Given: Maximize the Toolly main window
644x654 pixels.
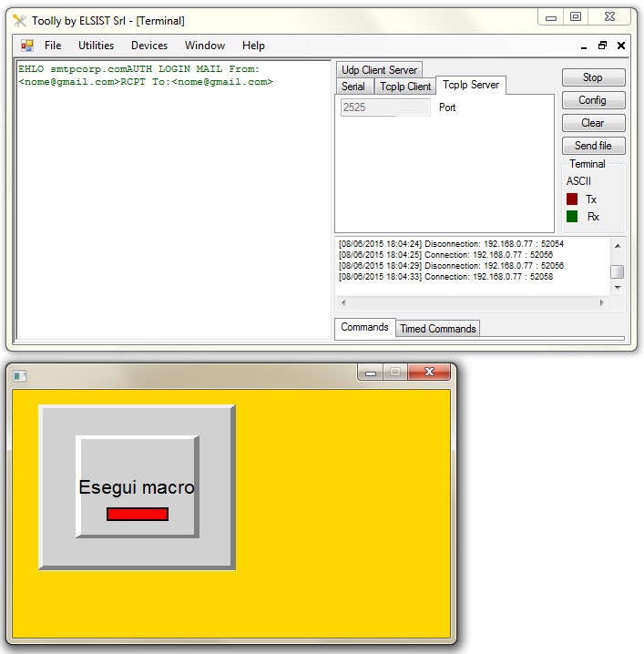Looking at the screenshot, I should coord(576,16).
